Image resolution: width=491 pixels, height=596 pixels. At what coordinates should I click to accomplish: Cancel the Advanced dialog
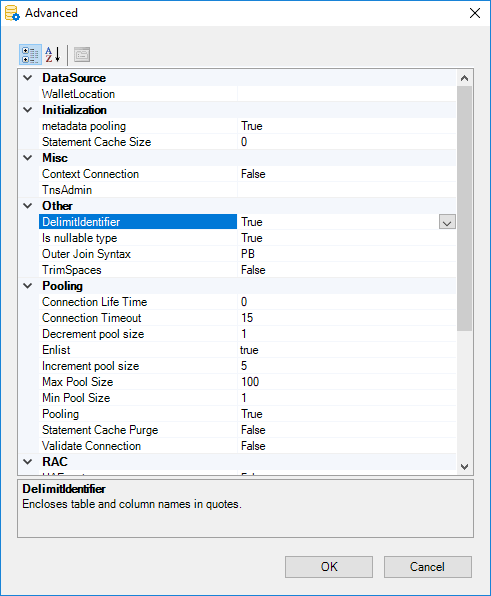[x=428, y=567]
